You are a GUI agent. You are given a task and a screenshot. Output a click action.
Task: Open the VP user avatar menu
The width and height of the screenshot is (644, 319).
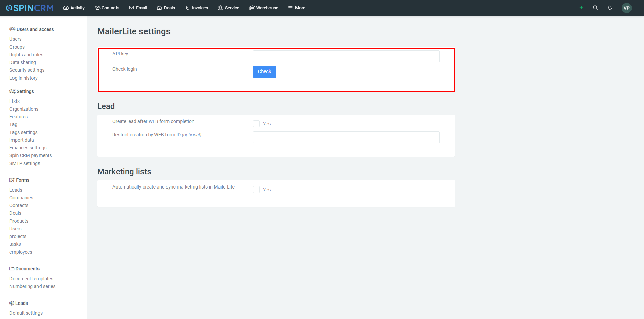627,8
